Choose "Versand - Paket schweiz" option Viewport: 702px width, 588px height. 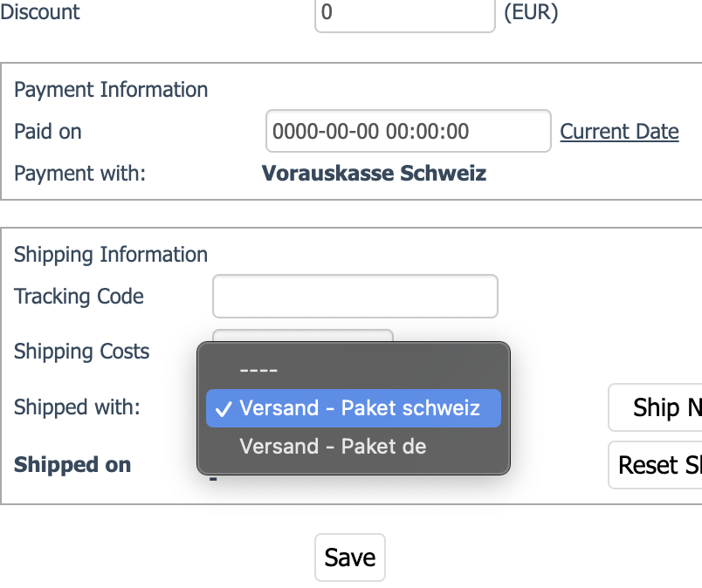[x=354, y=408]
